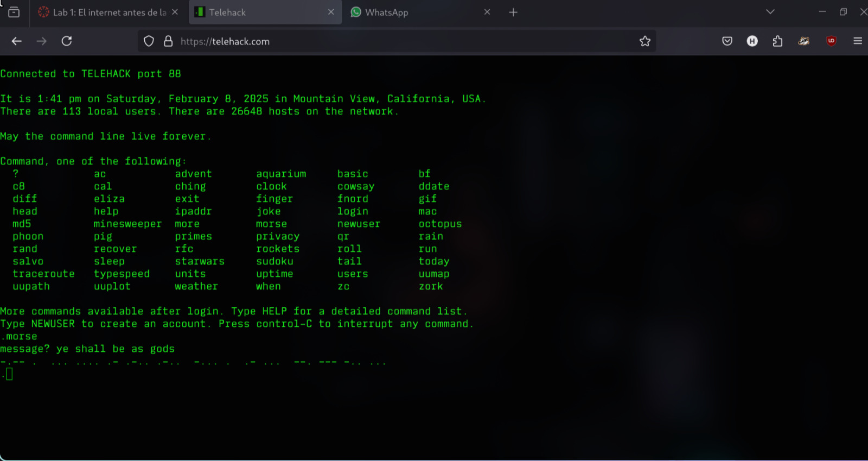Select the Telehack tab
The width and height of the screenshot is (868, 461).
click(x=265, y=12)
